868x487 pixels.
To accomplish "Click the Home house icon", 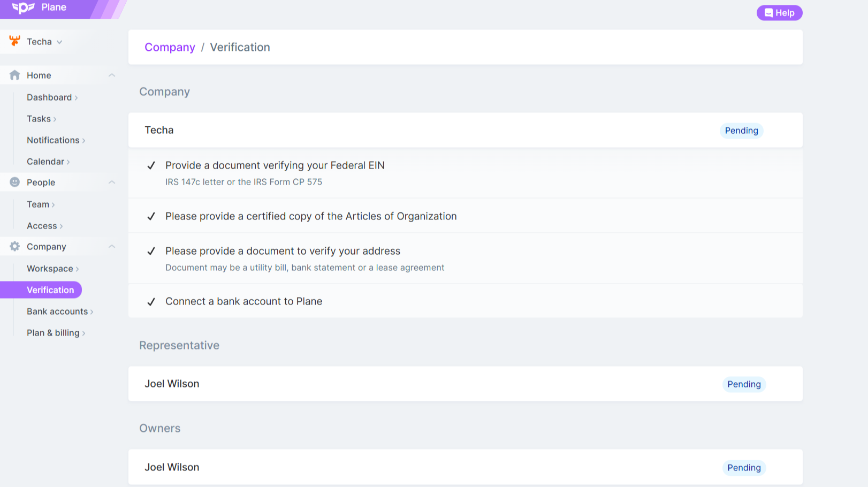I will [14, 75].
